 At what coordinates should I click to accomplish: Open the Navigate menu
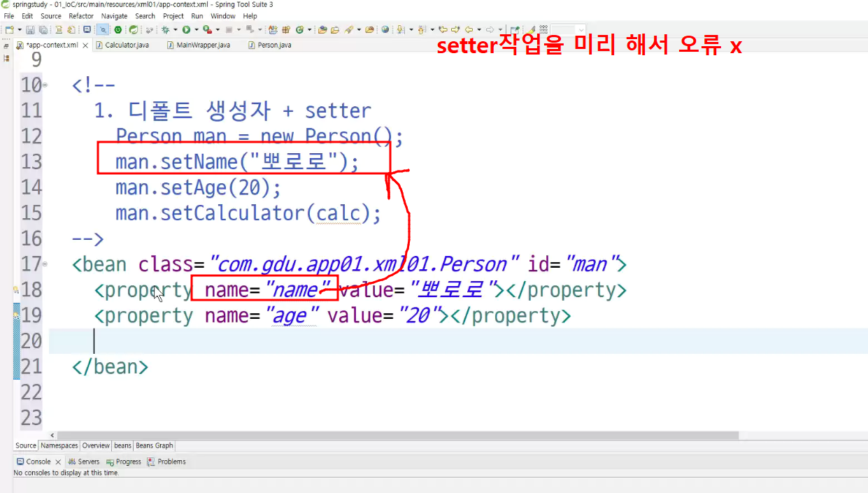[x=114, y=16]
